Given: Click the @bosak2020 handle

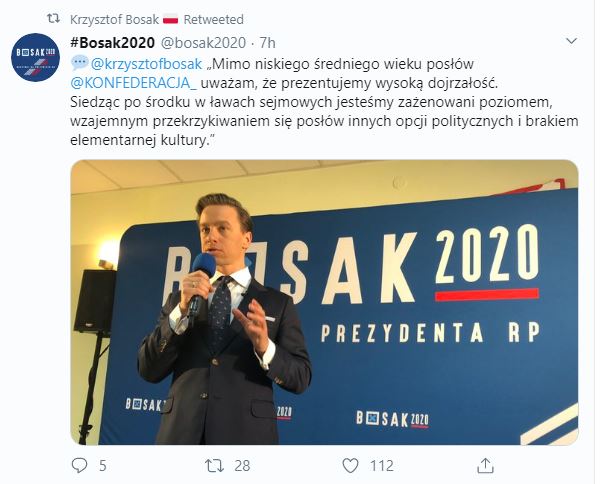Looking at the screenshot, I should [x=203, y=43].
